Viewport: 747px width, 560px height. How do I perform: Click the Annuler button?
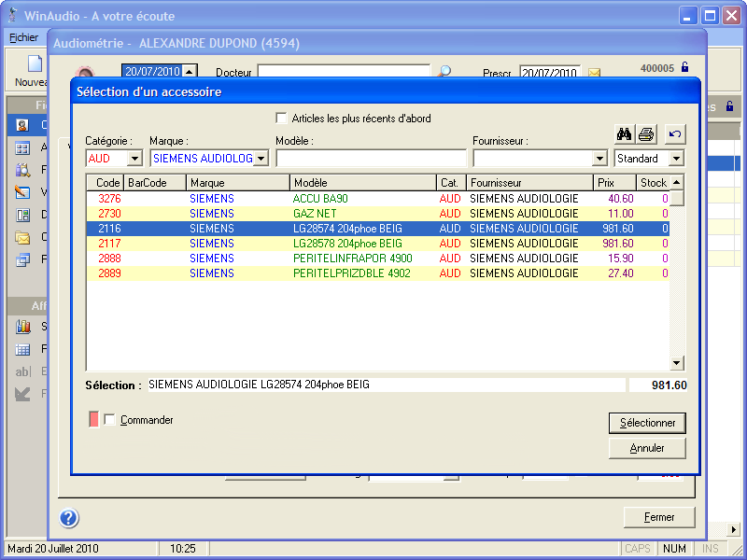point(646,448)
